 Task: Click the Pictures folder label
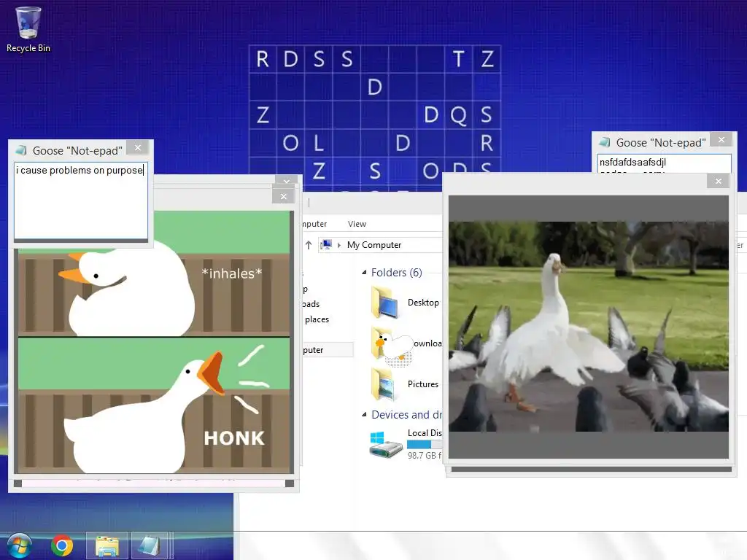[x=423, y=384]
